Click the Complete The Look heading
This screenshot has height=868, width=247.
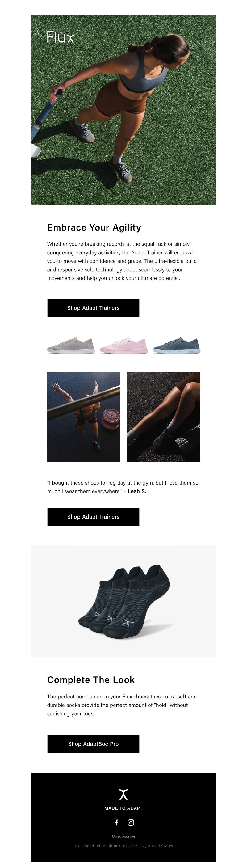(91, 680)
